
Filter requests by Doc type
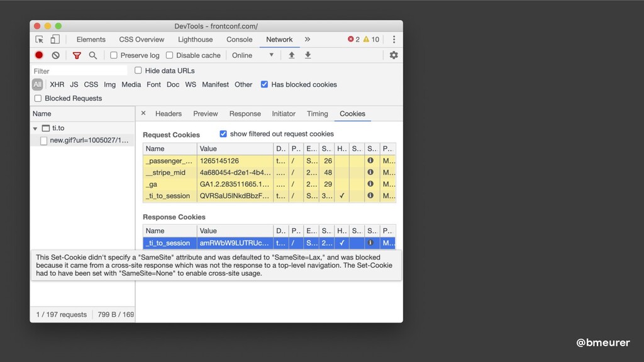pyautogui.click(x=173, y=84)
